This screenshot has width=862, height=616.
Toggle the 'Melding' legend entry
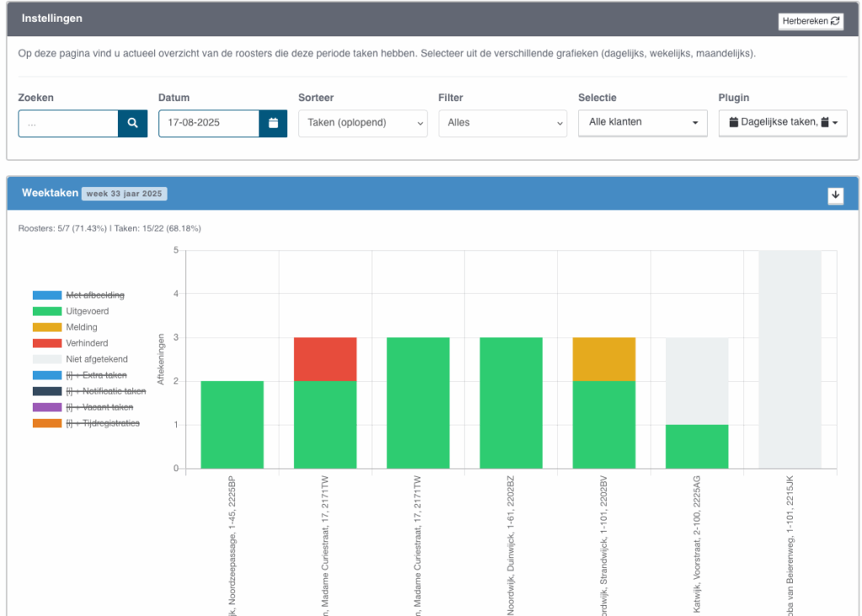82,327
